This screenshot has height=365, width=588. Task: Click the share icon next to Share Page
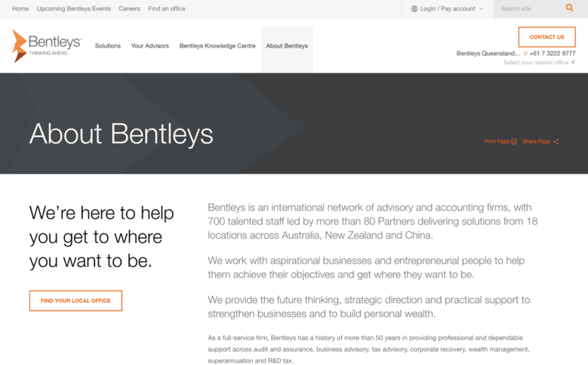[x=556, y=141]
